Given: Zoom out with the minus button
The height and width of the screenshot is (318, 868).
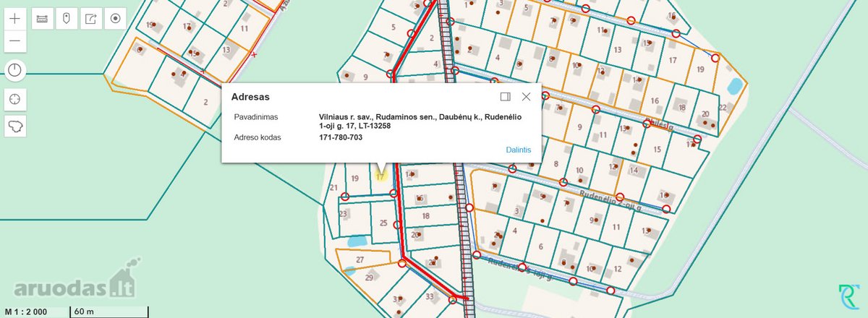Looking at the screenshot, I should (16, 42).
